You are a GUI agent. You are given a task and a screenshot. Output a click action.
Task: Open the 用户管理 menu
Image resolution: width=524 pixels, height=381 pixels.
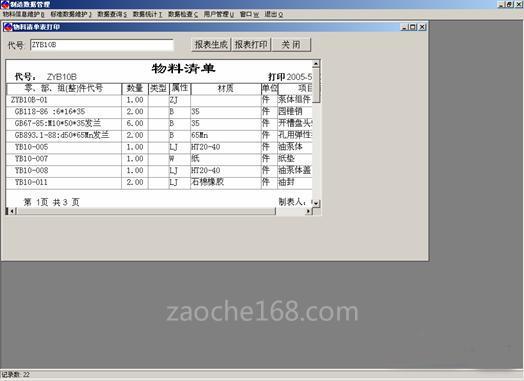click(x=219, y=14)
